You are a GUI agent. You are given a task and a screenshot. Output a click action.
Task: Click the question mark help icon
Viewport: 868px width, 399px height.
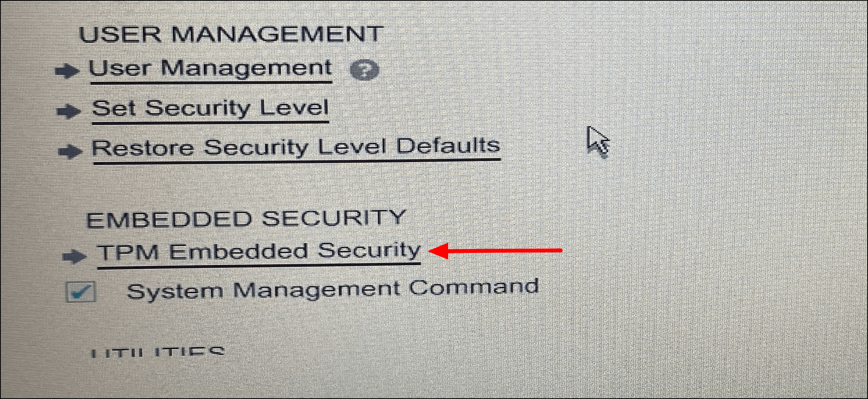click(364, 71)
